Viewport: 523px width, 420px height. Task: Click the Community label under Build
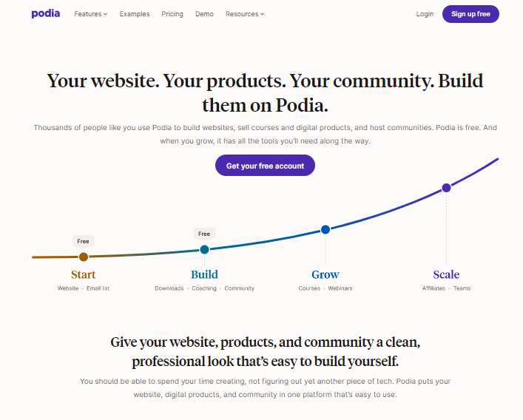coord(240,288)
